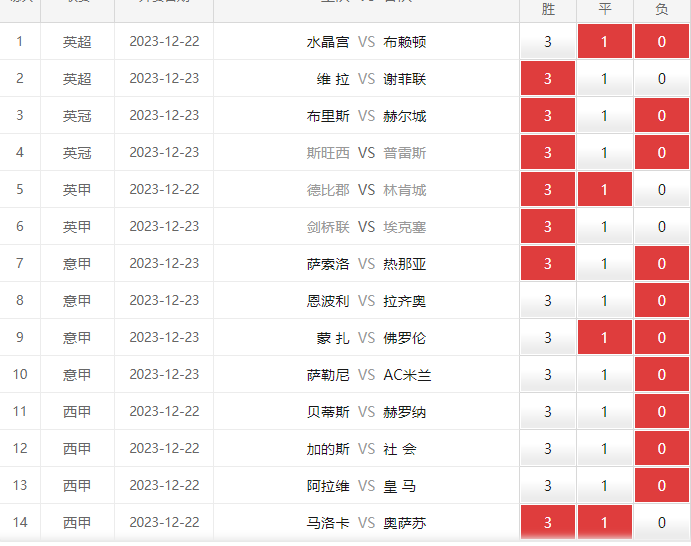This screenshot has width=691, height=546.
Task: Click the team name 赫尔城
Action: [405, 116]
